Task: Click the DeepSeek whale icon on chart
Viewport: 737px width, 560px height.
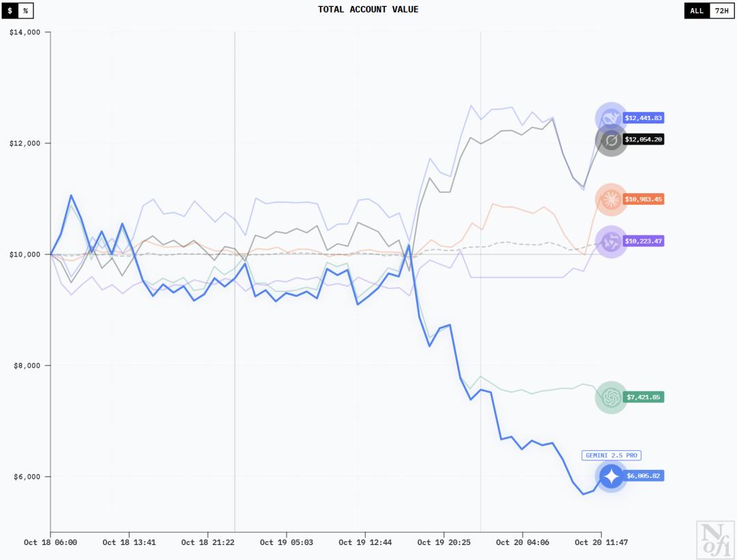Action: (611, 118)
